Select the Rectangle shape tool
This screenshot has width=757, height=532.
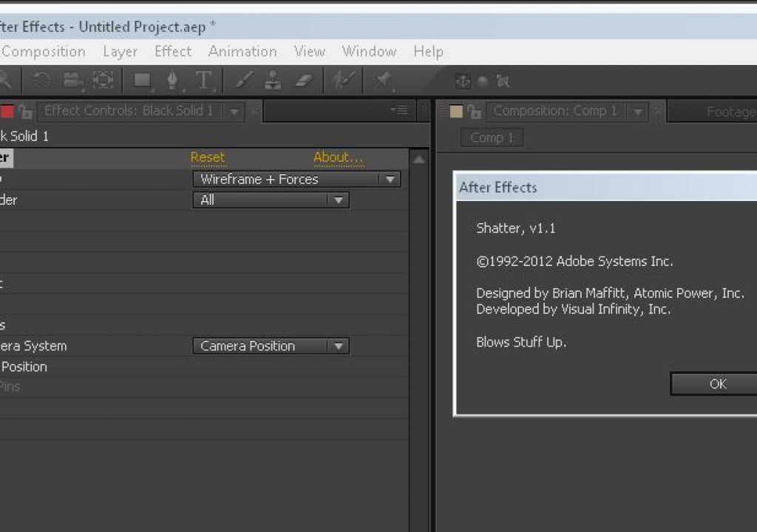[x=143, y=81]
